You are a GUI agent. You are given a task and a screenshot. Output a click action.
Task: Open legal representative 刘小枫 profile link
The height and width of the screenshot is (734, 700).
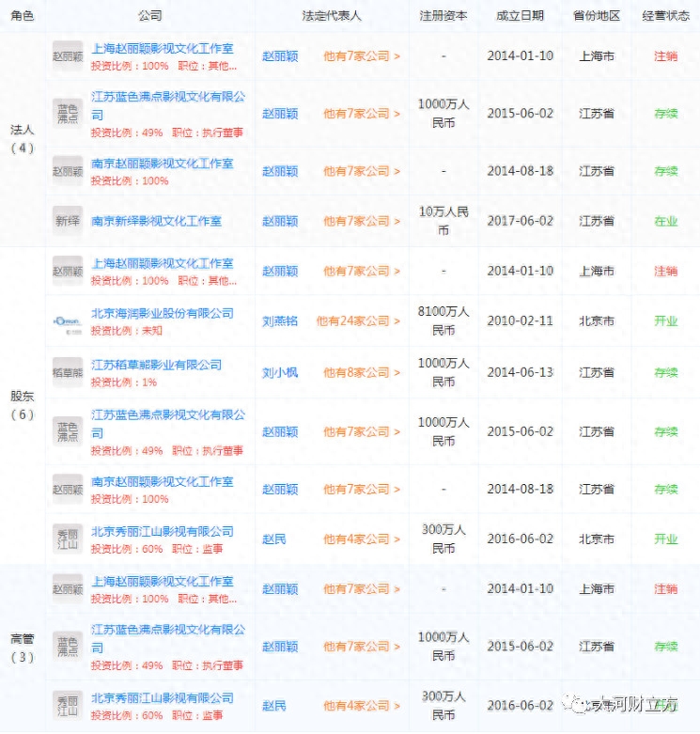279,373
